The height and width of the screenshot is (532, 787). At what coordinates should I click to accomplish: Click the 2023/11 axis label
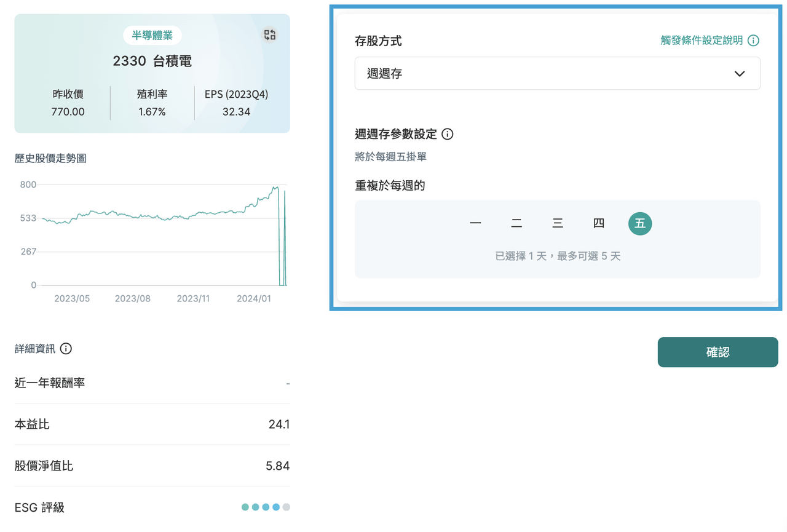pos(193,298)
